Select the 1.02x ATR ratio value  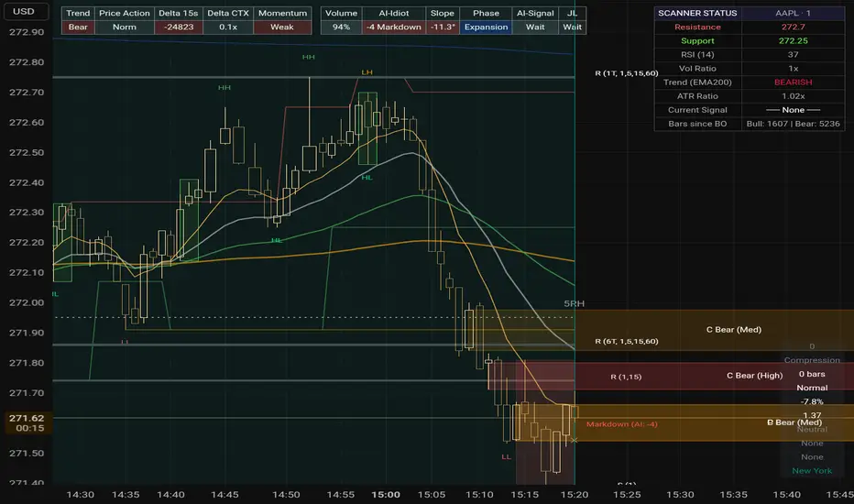(793, 96)
